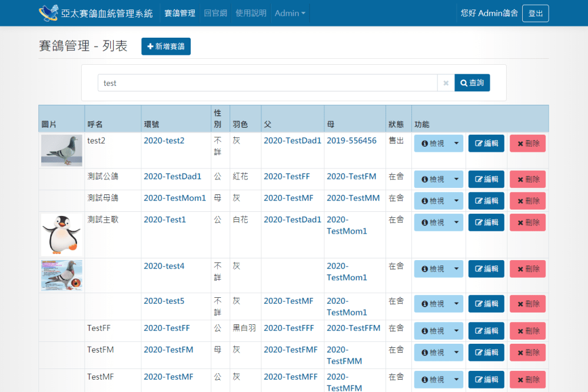Edit the test2 pigeon row
The height and width of the screenshot is (392, 588).
[x=486, y=144]
